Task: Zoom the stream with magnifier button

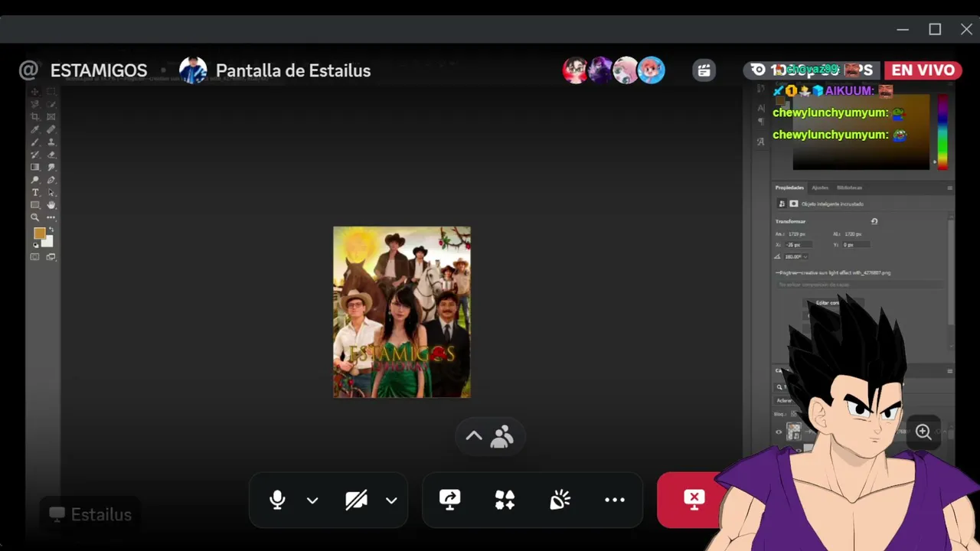Action: click(x=923, y=432)
